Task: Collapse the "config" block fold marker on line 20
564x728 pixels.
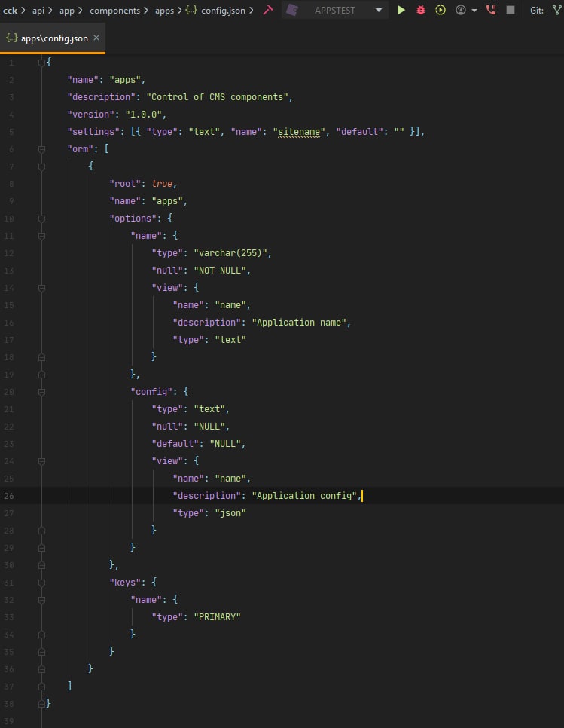Action: coord(41,392)
